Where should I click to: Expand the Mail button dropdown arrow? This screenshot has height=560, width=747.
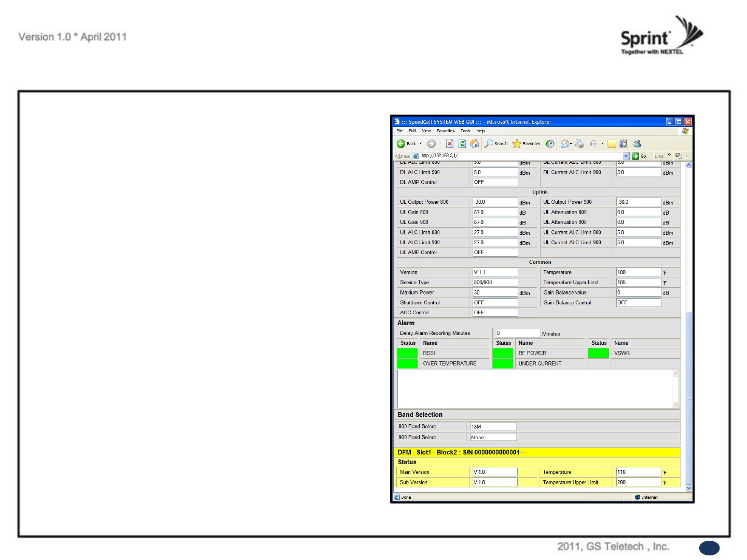pyautogui.click(x=571, y=144)
